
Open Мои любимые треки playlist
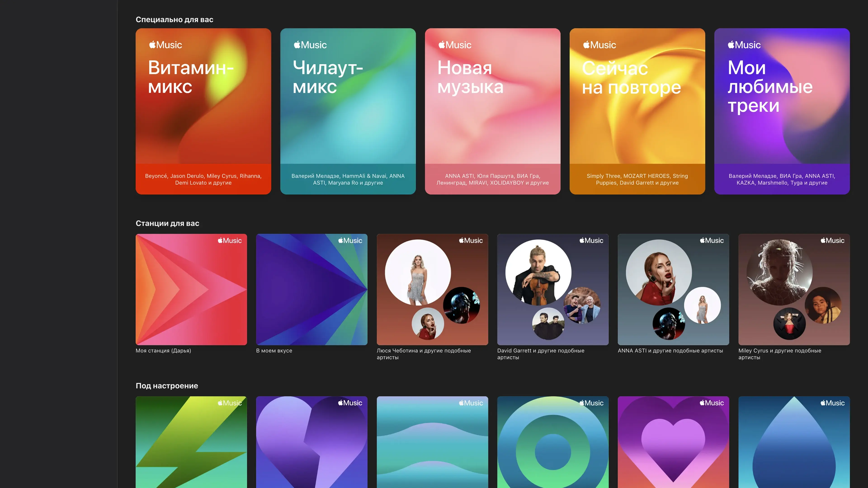(782, 111)
